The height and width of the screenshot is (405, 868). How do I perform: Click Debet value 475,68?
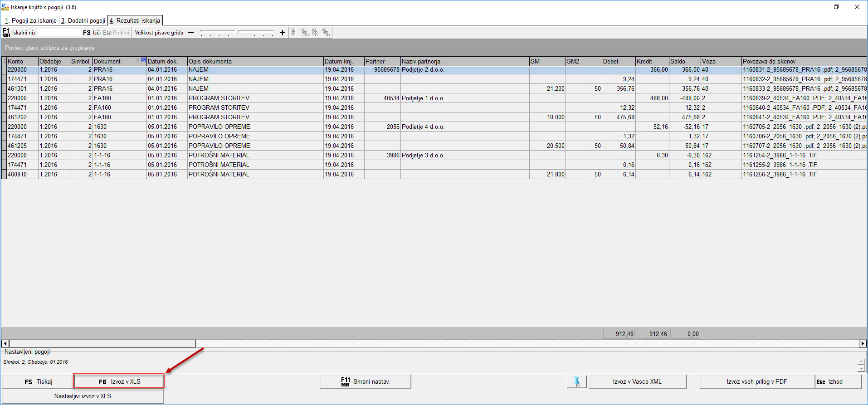(619, 117)
